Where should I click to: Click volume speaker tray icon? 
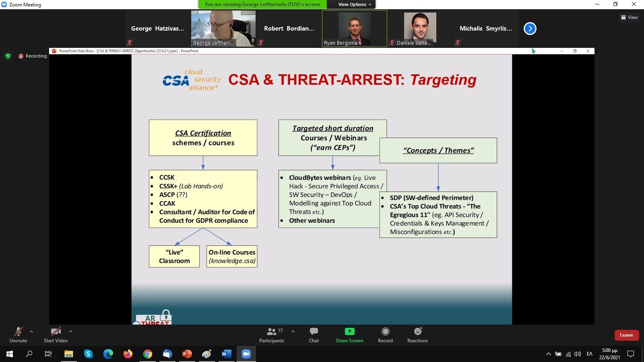578,354
